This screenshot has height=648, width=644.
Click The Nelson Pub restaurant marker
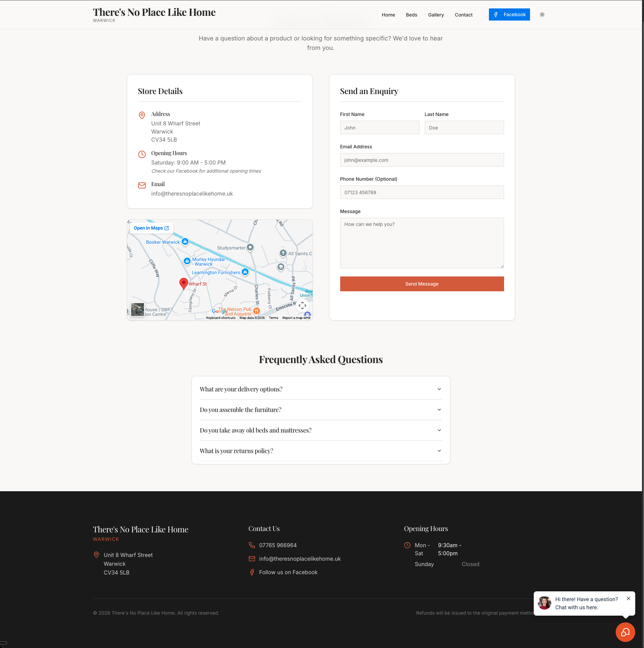click(x=256, y=311)
